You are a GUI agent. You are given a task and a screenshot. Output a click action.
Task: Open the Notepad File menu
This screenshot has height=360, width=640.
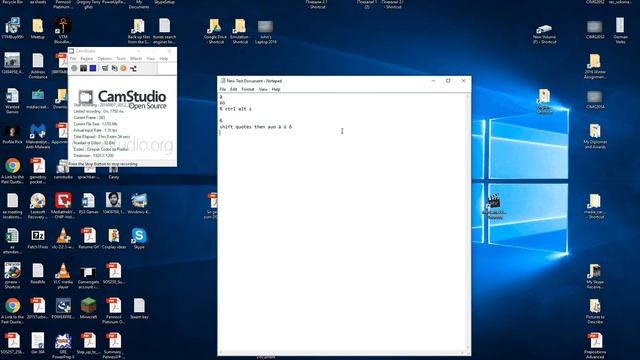click(223, 89)
